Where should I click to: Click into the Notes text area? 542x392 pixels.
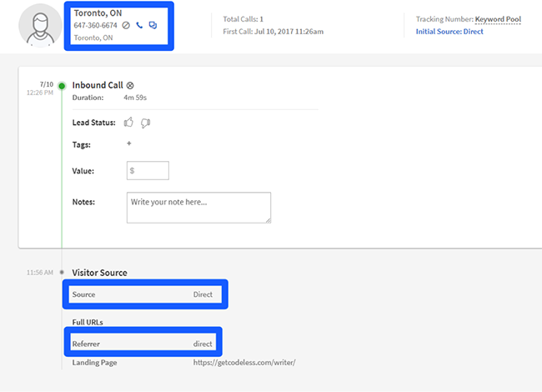pyautogui.click(x=198, y=208)
